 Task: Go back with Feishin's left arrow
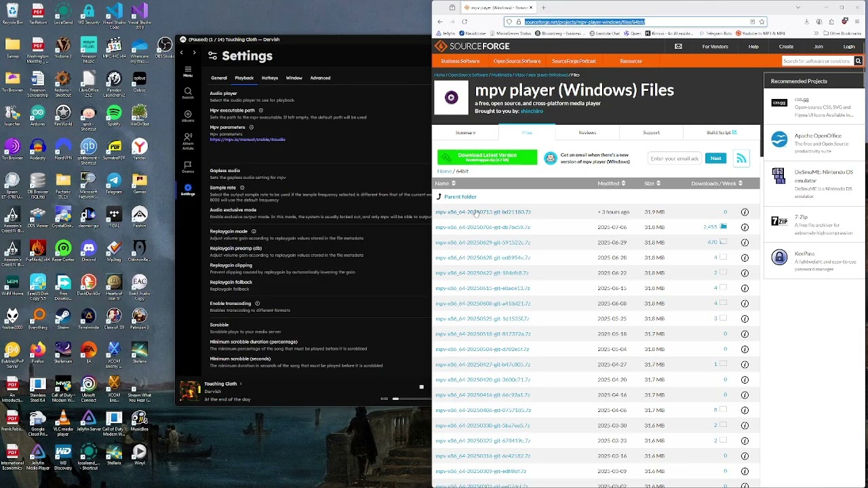click(x=182, y=53)
